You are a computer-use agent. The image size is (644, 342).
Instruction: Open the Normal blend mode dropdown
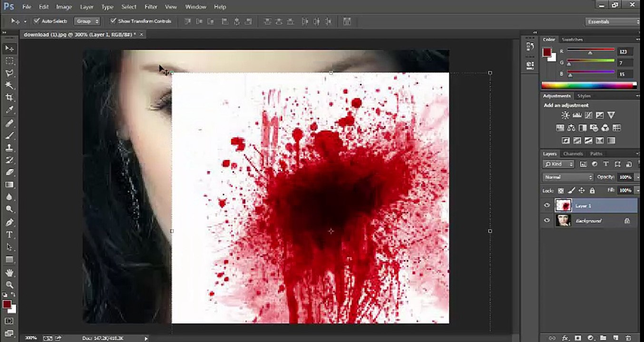[x=568, y=177]
